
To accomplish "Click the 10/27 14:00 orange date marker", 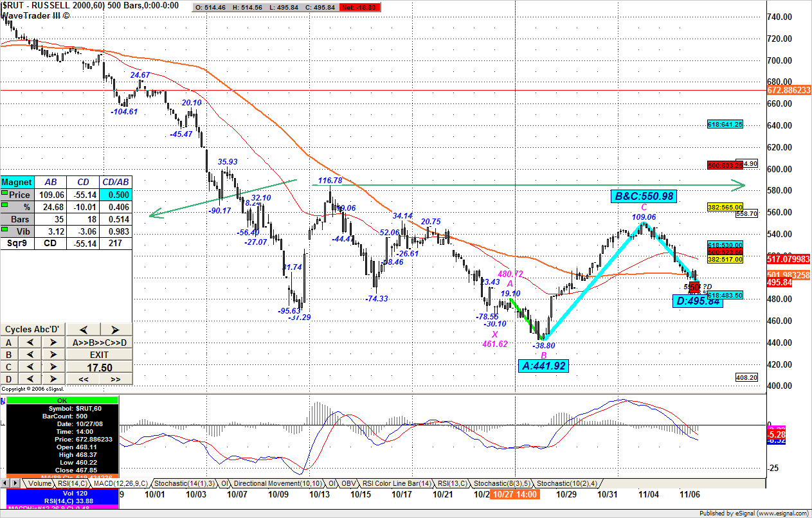I will pos(514,494).
